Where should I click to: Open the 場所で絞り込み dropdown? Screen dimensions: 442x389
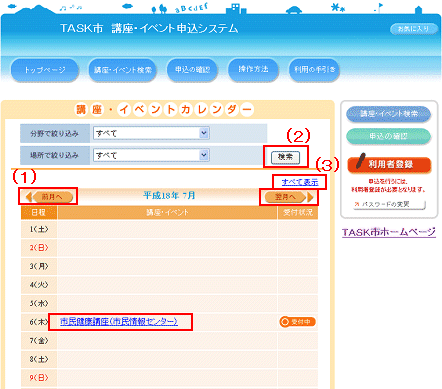pos(151,155)
